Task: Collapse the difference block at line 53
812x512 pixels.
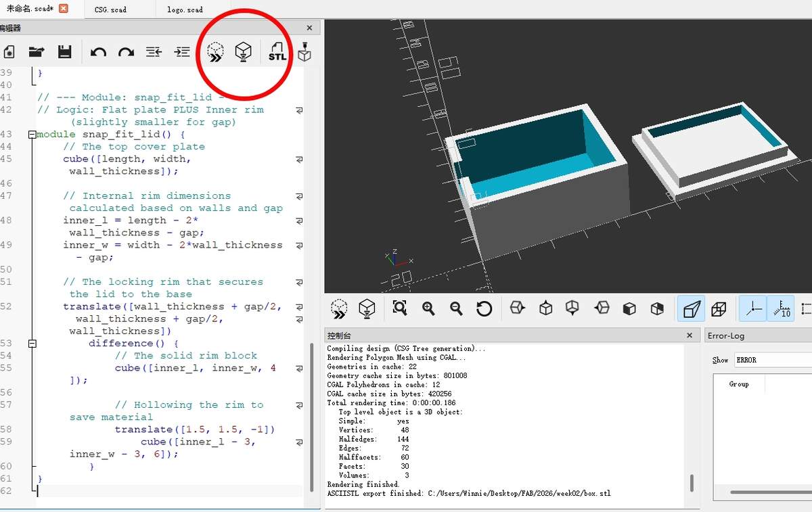Action: pos(31,343)
